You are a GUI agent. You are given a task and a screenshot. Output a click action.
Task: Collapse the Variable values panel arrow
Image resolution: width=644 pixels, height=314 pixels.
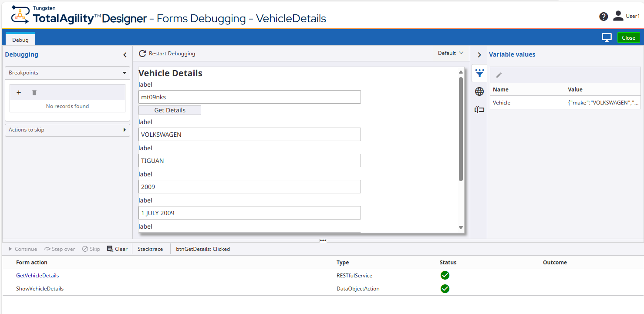click(x=479, y=55)
